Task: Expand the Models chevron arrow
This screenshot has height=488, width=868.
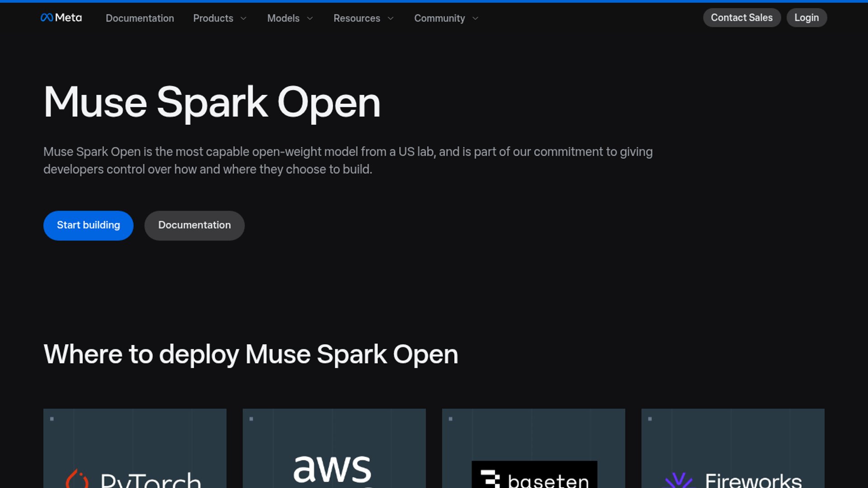Action: (x=310, y=19)
